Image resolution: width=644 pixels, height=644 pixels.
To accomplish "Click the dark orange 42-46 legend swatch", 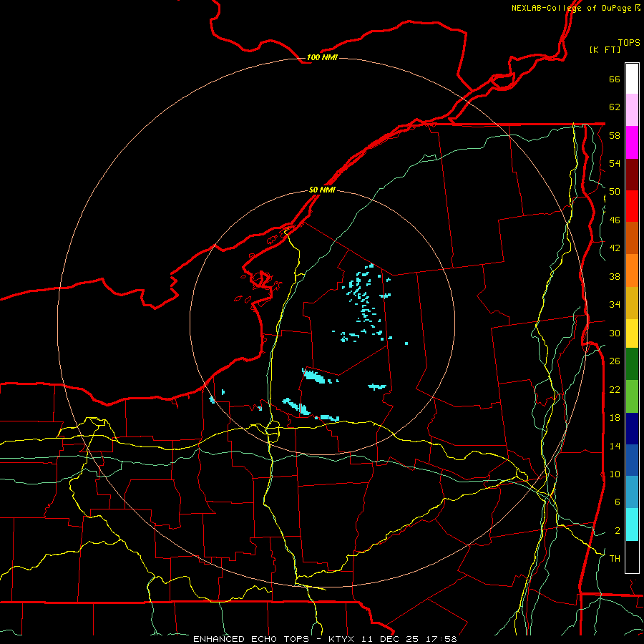I will click(632, 238).
